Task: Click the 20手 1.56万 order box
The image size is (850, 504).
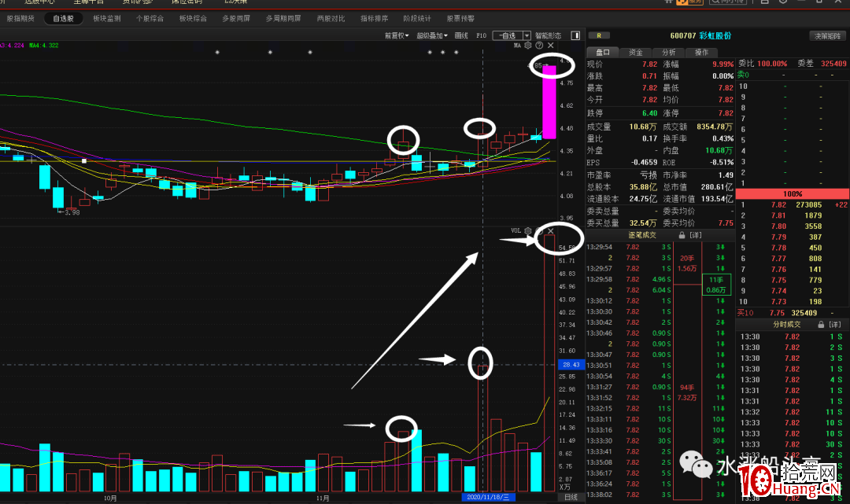Action: (x=687, y=263)
